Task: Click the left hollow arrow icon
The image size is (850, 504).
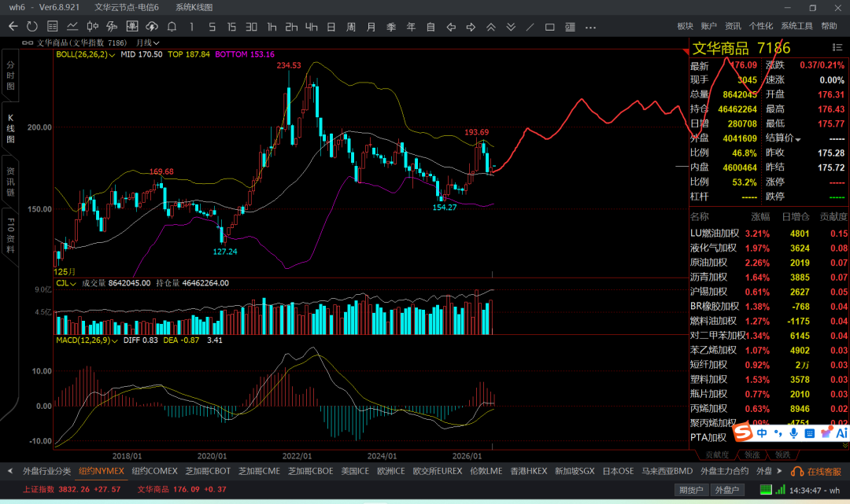Action: click(x=451, y=27)
